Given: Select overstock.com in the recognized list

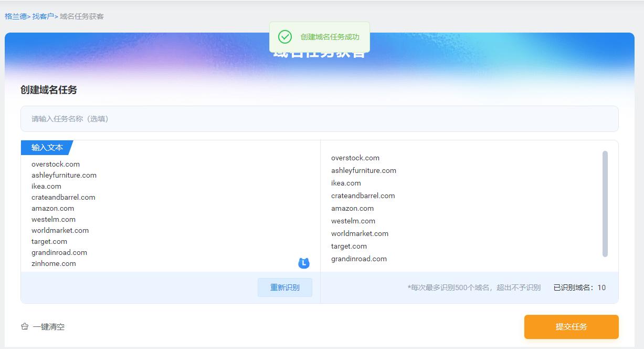Looking at the screenshot, I should 355,158.
